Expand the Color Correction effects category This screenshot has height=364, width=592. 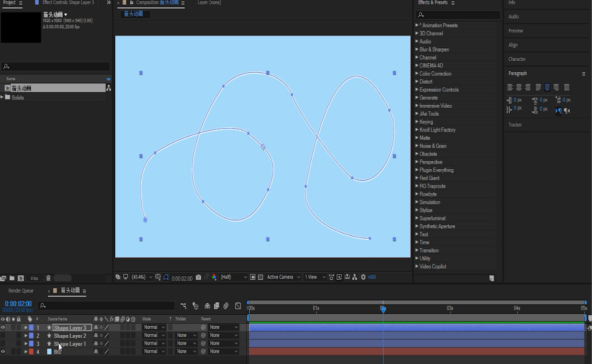[x=417, y=74]
